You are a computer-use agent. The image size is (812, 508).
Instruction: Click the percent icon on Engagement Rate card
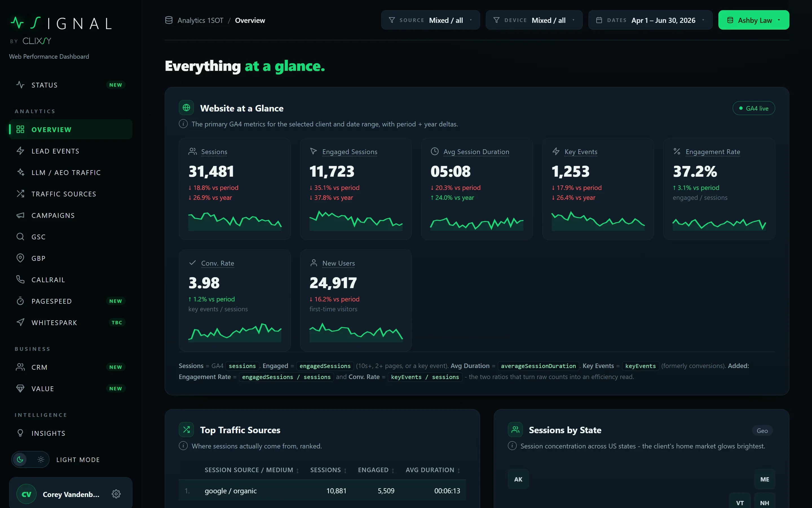click(x=677, y=152)
